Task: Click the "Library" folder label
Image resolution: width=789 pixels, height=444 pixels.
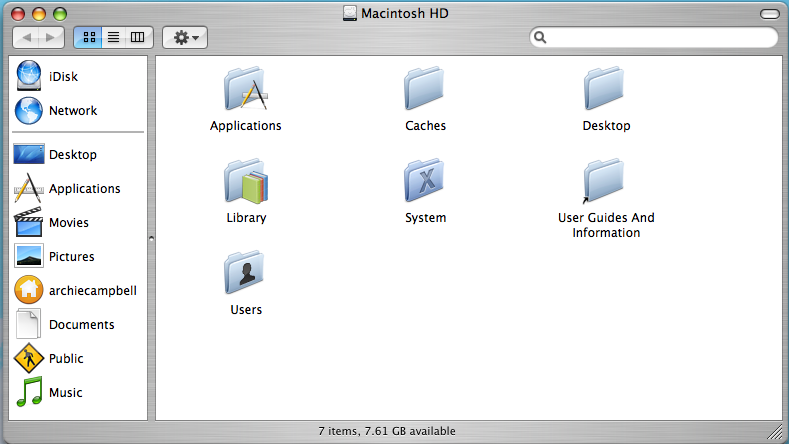Action: tap(246, 217)
